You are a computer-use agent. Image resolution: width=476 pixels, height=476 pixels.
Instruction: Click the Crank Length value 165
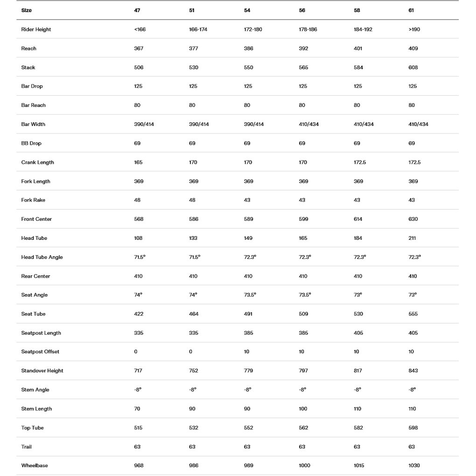tap(138, 162)
